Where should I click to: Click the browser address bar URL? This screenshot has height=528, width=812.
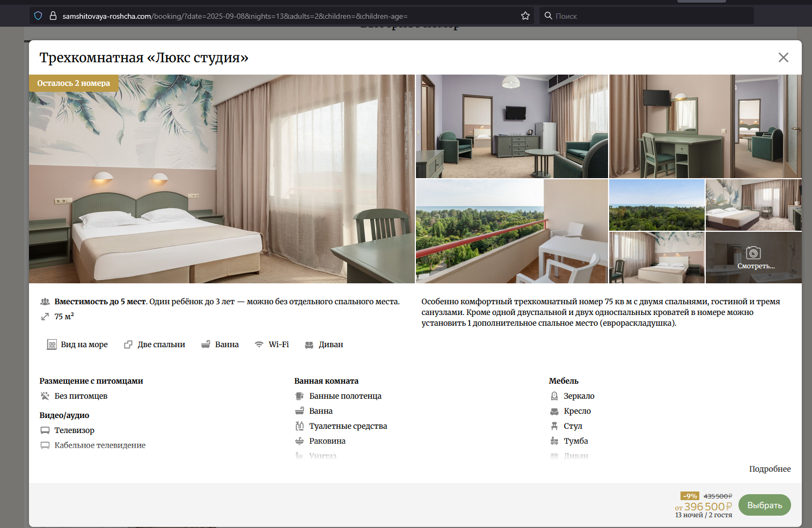(235, 16)
